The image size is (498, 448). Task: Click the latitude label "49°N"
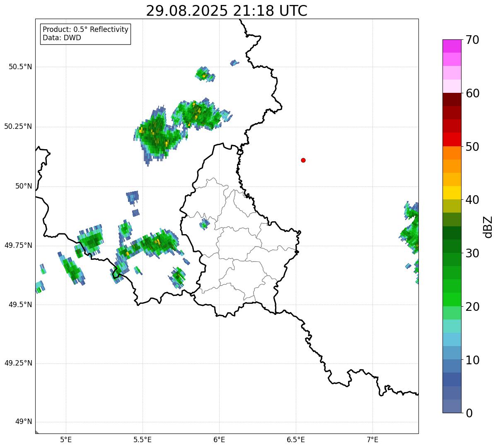pyautogui.click(x=24, y=422)
